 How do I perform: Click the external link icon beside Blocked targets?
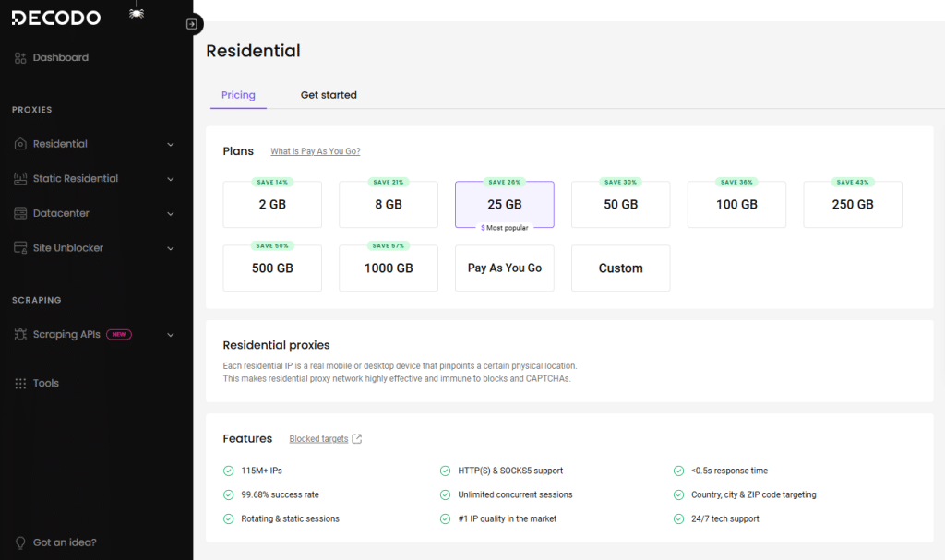tap(357, 439)
